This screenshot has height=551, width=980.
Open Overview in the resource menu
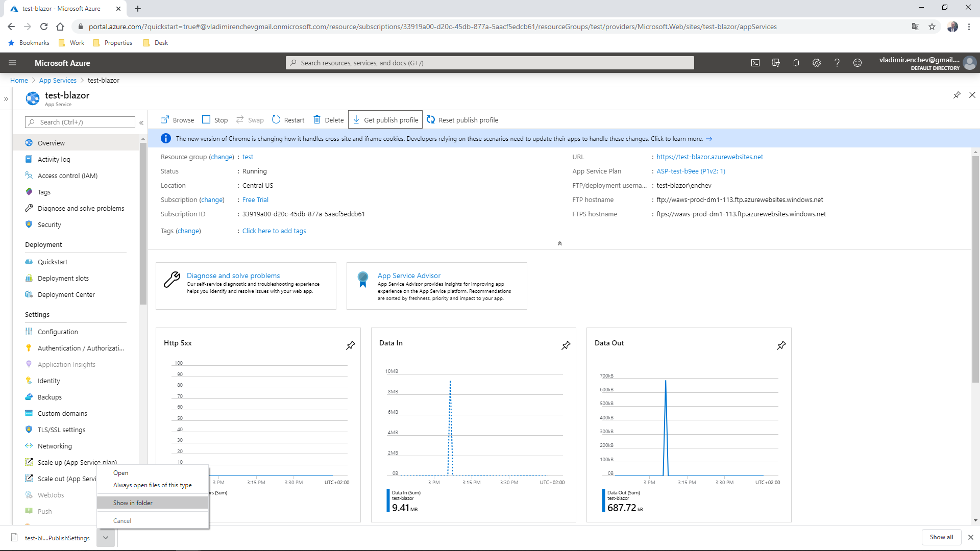tap(76, 143)
